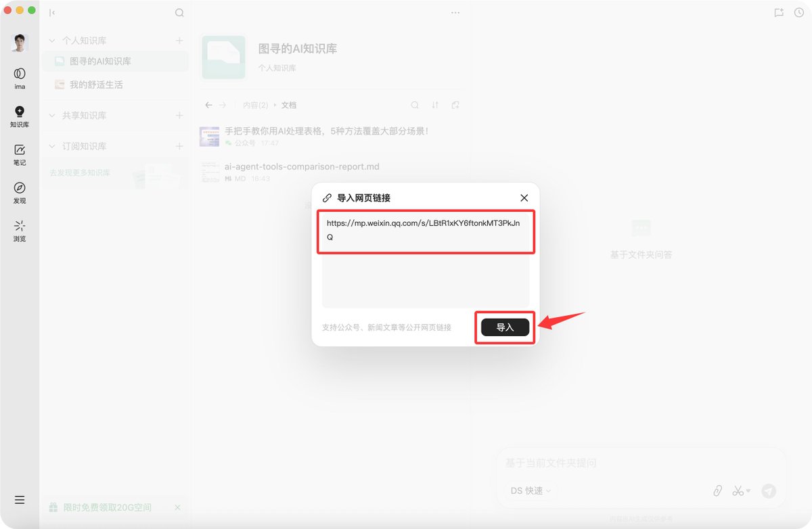Select 图寻的AI知识库 in the list

pos(115,61)
